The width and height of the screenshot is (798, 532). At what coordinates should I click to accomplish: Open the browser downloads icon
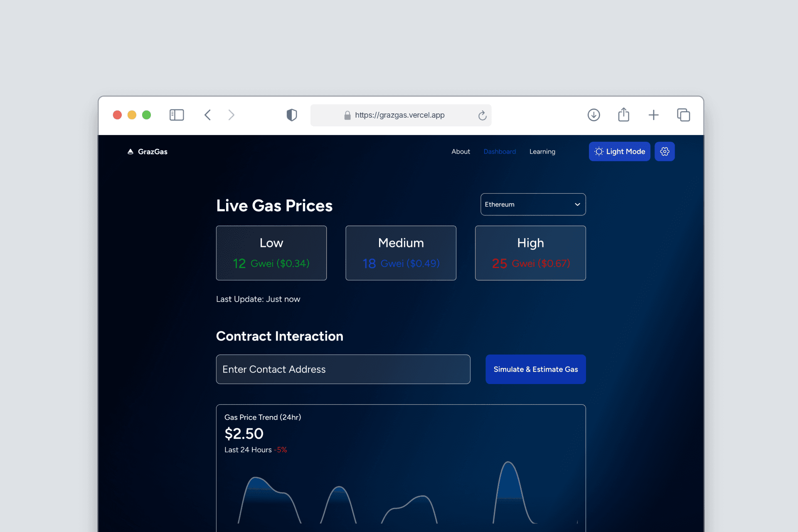[594, 115]
